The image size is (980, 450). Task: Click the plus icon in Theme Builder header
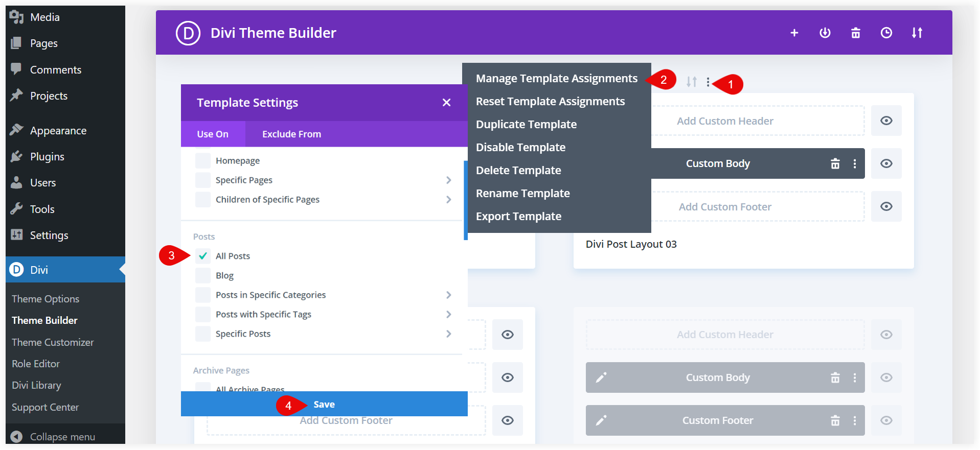794,33
